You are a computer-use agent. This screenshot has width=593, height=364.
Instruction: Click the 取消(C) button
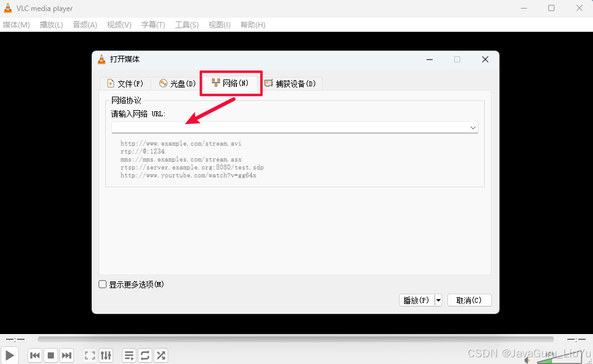pos(469,300)
